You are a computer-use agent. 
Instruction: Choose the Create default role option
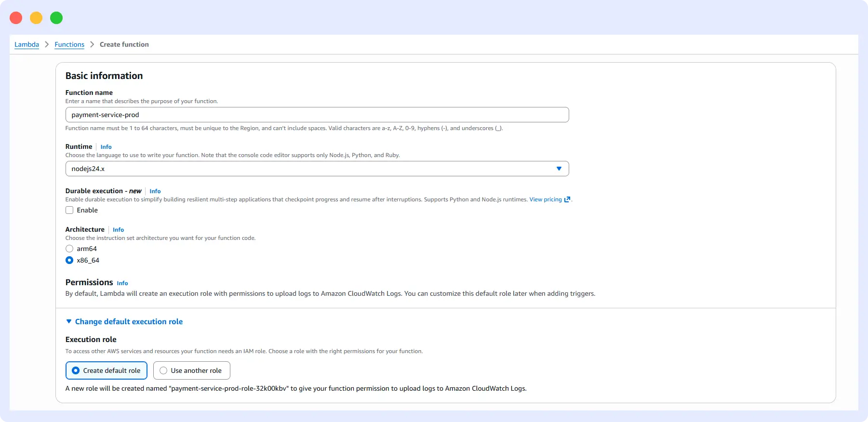107,370
